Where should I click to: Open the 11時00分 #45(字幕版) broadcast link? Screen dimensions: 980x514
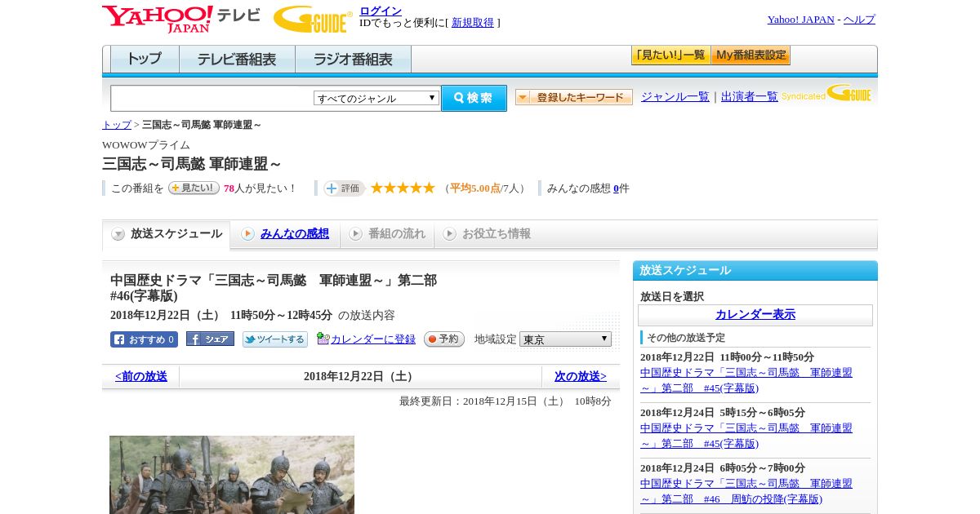pyautogui.click(x=746, y=380)
